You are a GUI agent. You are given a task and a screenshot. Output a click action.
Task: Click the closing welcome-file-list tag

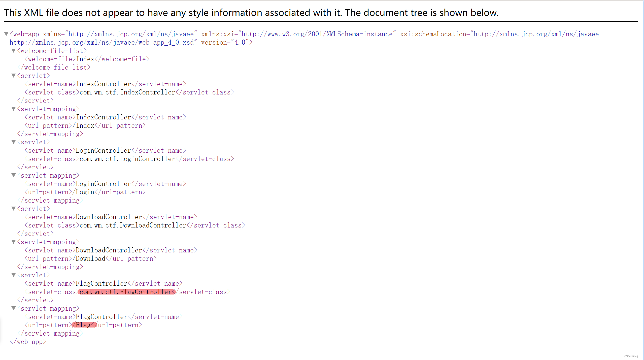(x=54, y=67)
